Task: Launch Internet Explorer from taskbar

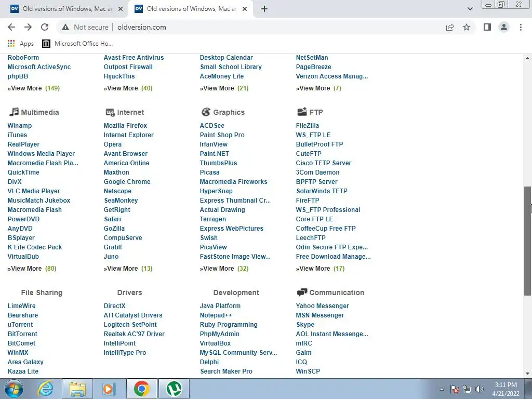Action: coord(45,389)
